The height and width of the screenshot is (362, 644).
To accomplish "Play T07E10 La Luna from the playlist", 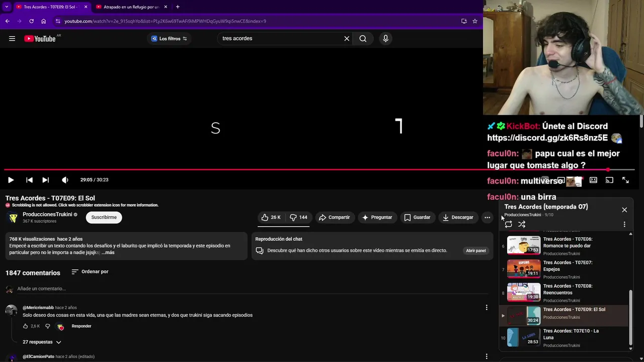I will [x=563, y=337].
